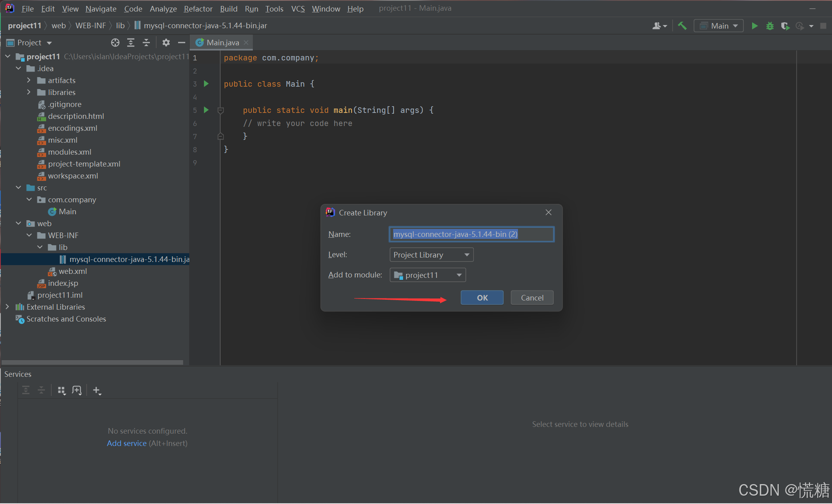The width and height of the screenshot is (832, 504).
Task: Expand all in Project panel
Action: coord(131,43)
